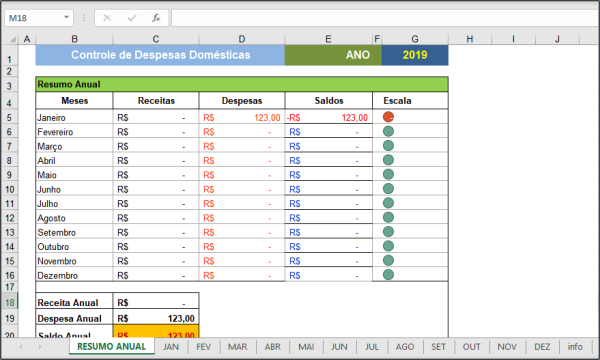Viewport: 600px width, 360px height.
Task: Click Janeiro Despesas value 123,00
Action: [x=242, y=117]
